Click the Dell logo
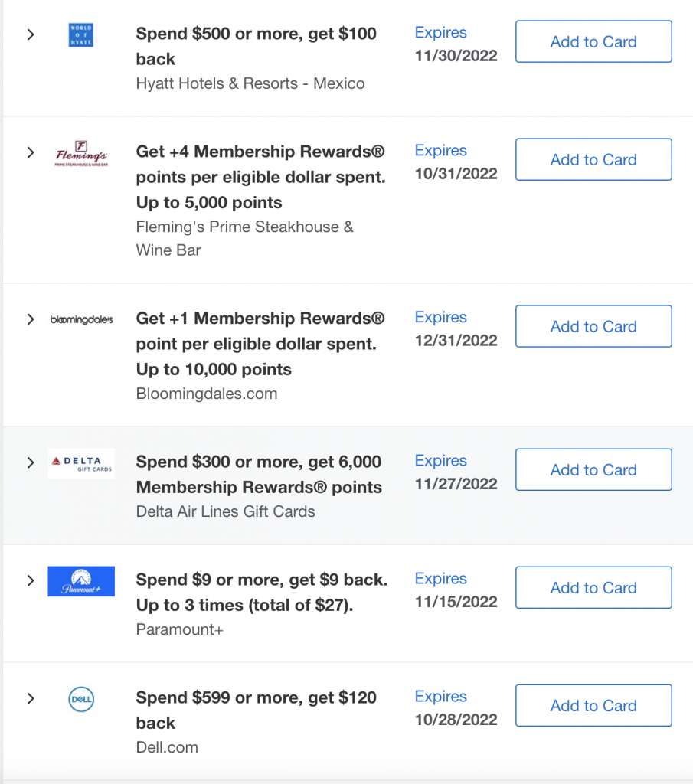This screenshot has width=693, height=784. coord(80,699)
